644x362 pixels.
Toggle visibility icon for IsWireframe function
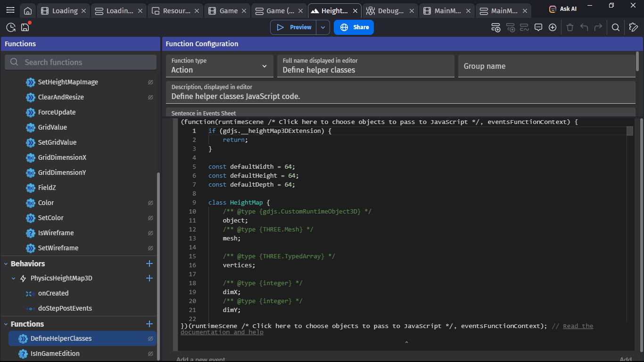[150, 233]
